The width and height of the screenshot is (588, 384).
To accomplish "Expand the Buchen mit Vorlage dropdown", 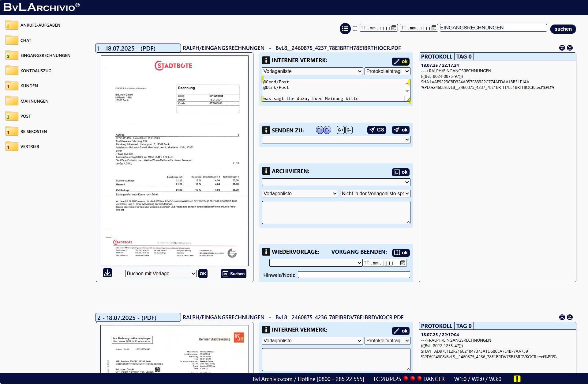I will [x=161, y=273].
